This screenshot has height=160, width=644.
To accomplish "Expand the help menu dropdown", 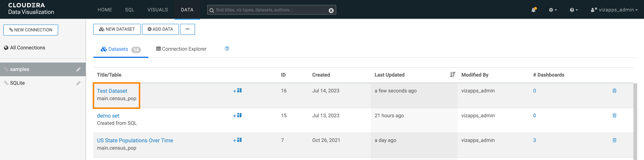I will click(x=574, y=10).
